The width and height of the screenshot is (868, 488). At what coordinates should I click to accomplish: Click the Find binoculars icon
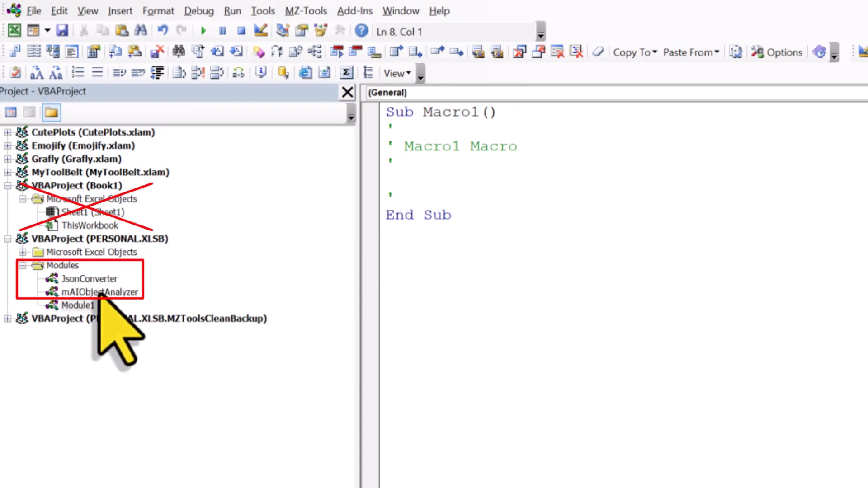point(141,30)
